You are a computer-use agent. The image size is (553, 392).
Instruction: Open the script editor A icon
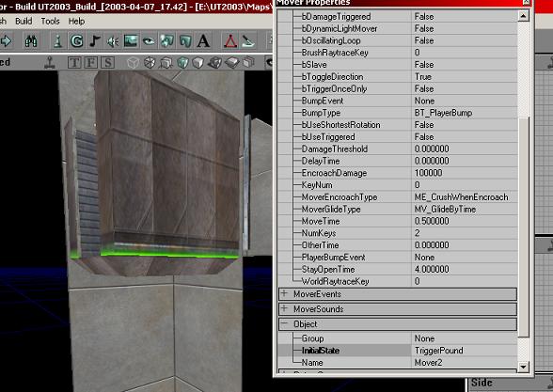coord(203,41)
